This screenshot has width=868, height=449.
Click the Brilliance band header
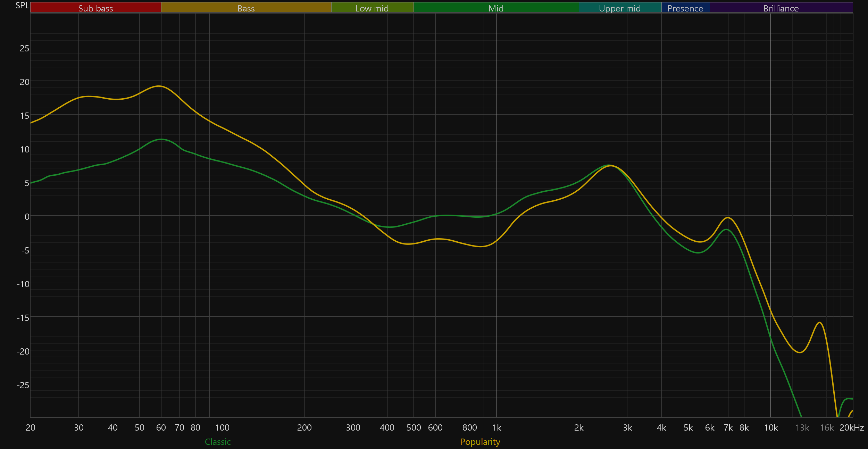781,8
